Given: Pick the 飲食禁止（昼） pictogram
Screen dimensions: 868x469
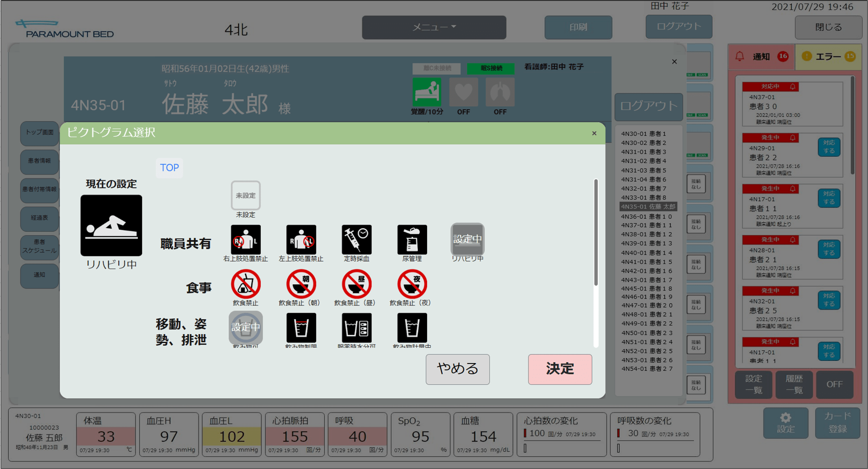Looking at the screenshot, I should click(x=356, y=284).
